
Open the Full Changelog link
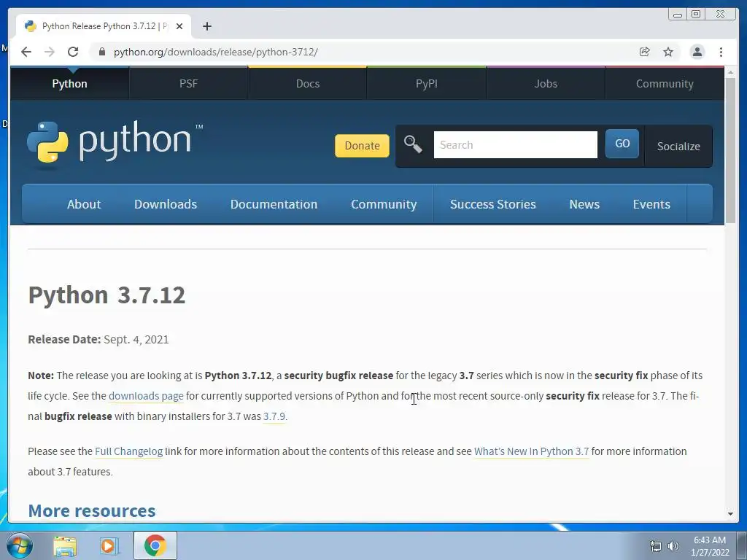click(128, 451)
